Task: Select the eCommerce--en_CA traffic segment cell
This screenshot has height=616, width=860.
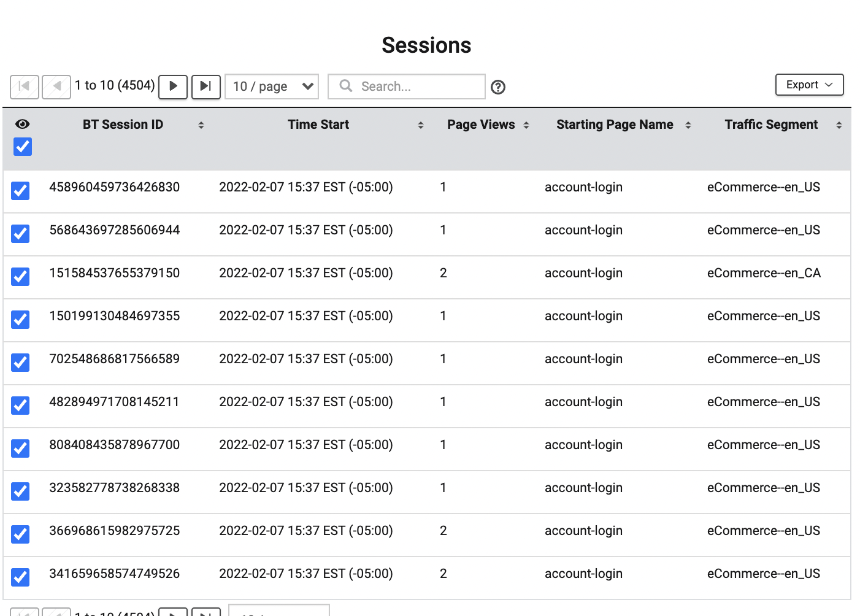Action: click(x=764, y=273)
